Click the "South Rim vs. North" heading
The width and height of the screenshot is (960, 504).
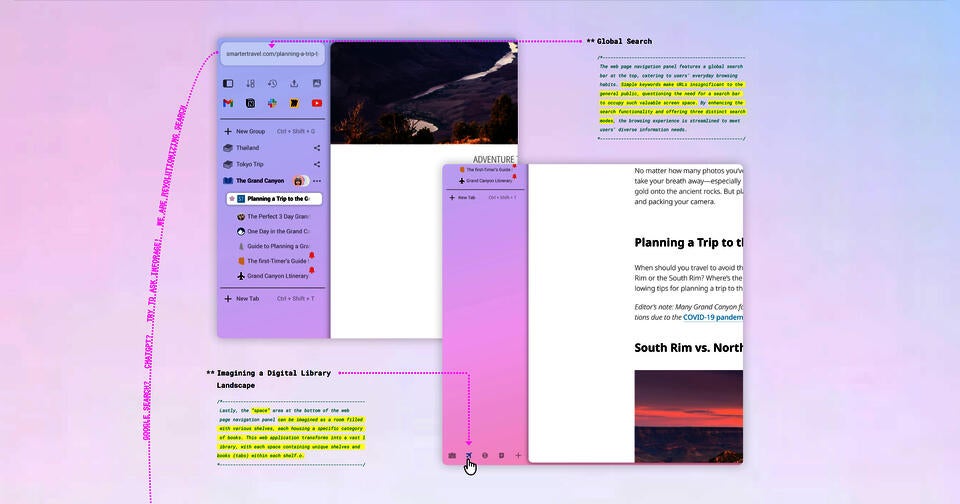pos(689,348)
